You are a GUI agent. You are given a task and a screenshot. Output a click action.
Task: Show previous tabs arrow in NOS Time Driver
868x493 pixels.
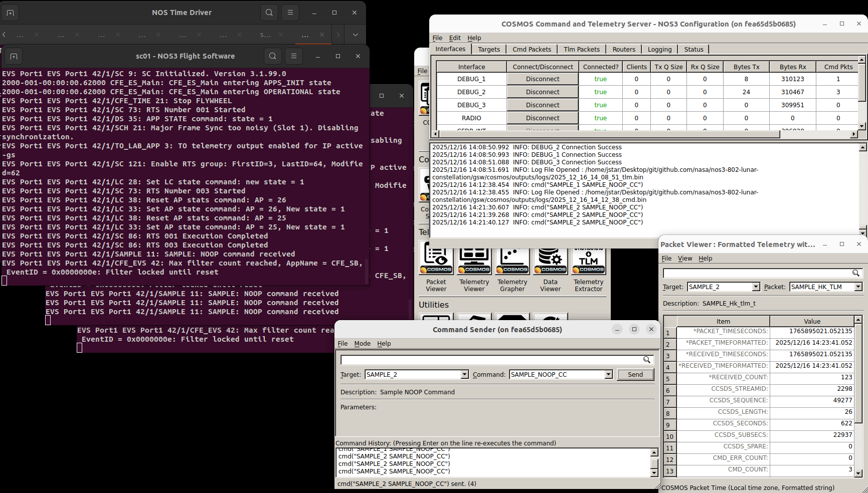(4, 35)
